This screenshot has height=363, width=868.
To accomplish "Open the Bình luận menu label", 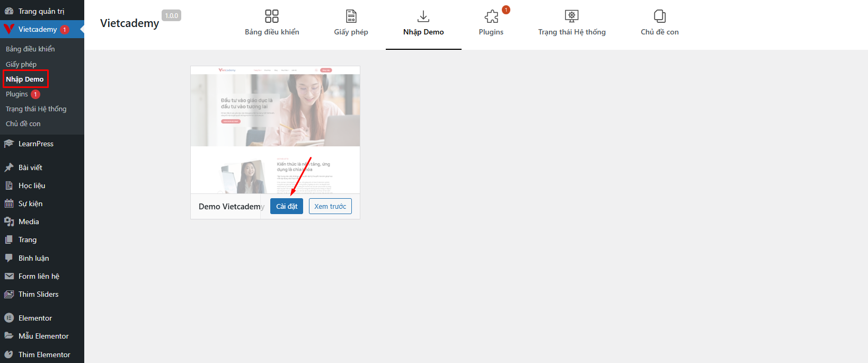I will [34, 258].
